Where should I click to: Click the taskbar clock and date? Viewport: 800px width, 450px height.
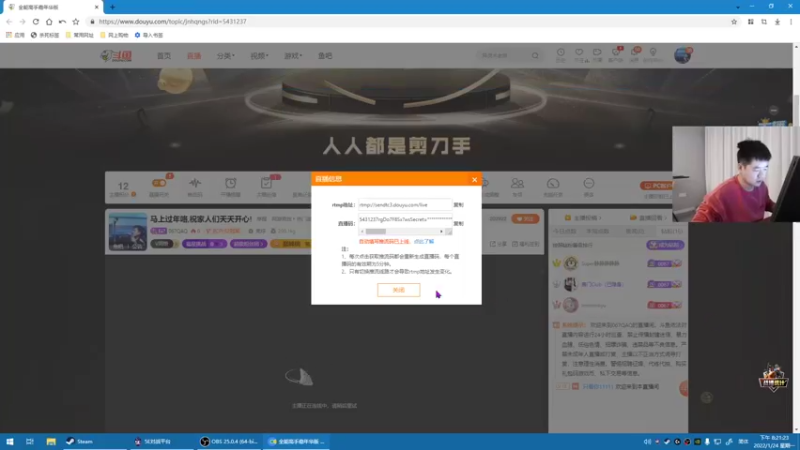774,441
